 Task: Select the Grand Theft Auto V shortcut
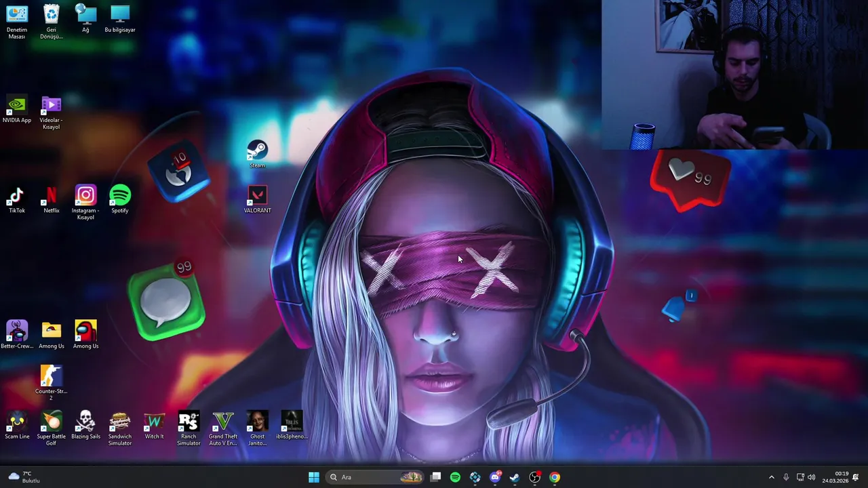[223, 428]
